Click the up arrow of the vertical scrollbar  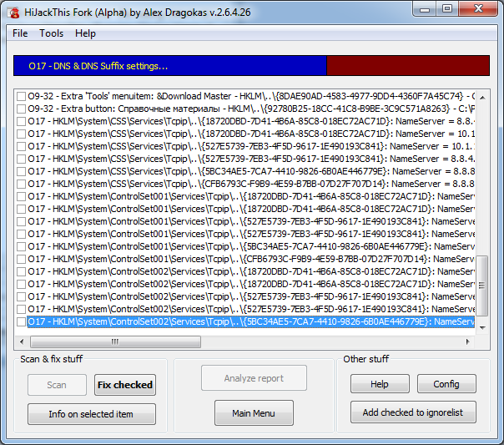(481, 95)
